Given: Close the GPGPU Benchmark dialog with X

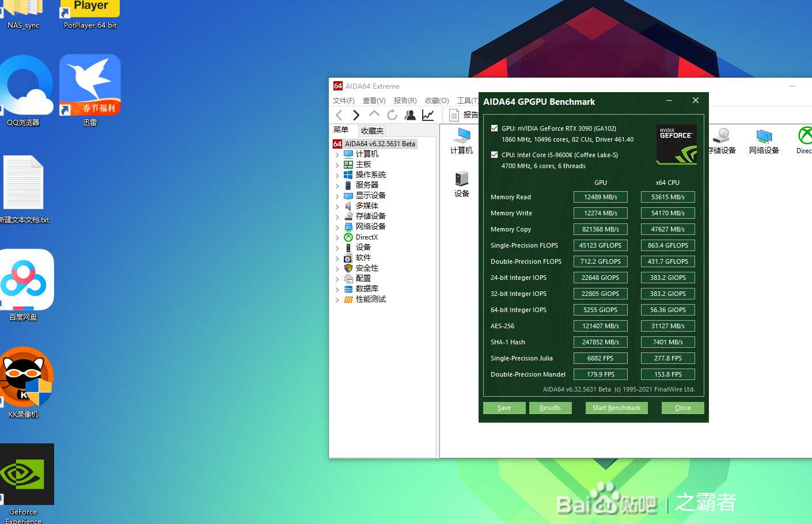Looking at the screenshot, I should (x=696, y=101).
